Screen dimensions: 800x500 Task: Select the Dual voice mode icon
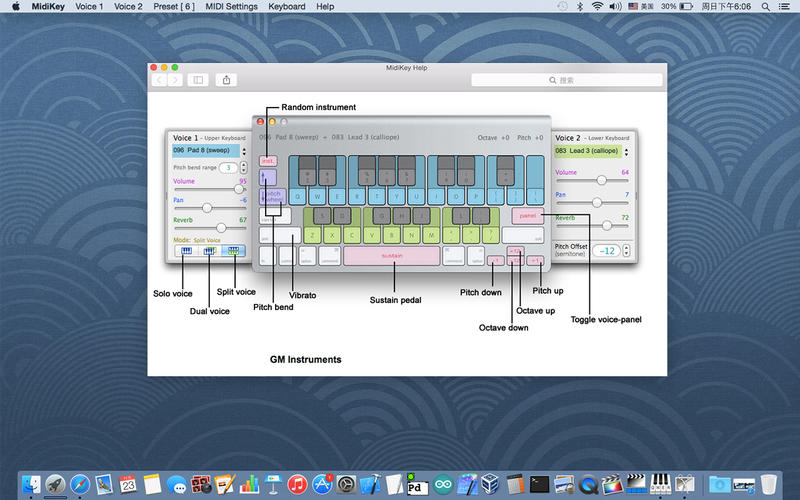pos(210,251)
